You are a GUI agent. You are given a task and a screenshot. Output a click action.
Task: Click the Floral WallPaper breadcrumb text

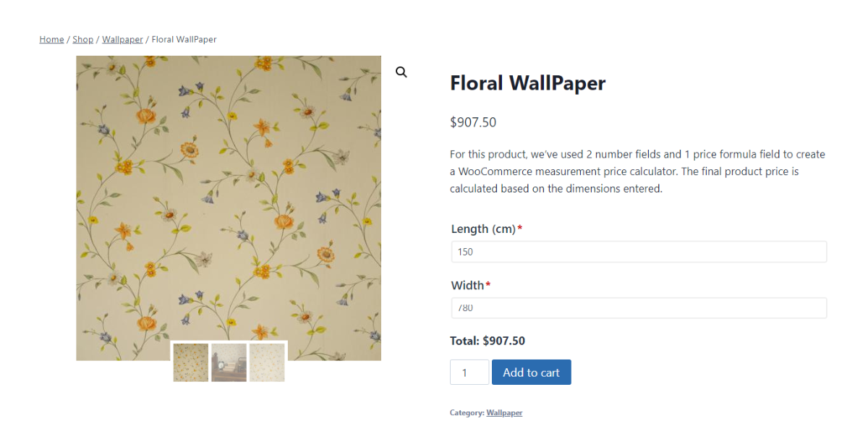(x=184, y=39)
